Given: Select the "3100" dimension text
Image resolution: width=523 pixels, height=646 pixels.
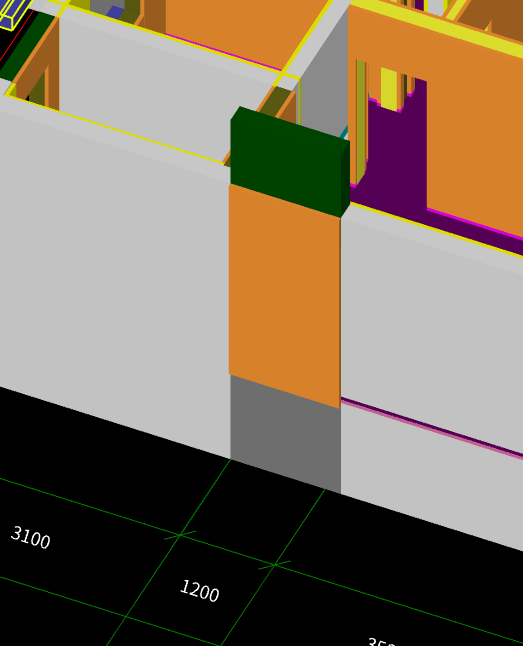Looking at the screenshot, I should 30,537.
